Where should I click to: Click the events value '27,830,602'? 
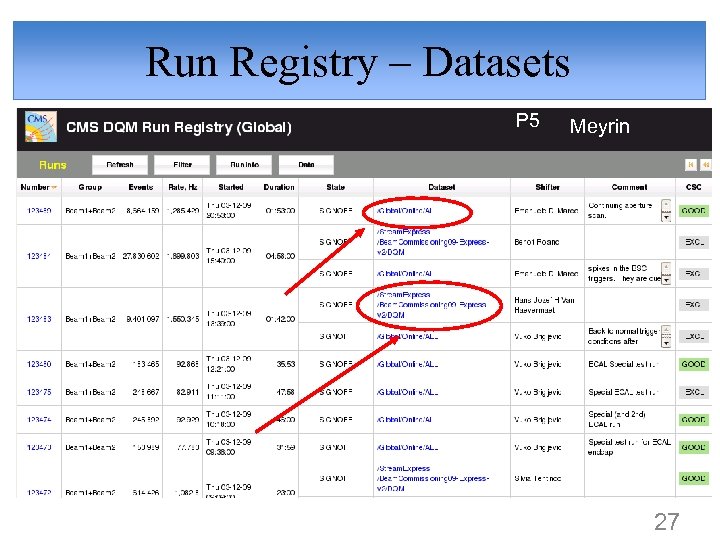tap(141, 256)
